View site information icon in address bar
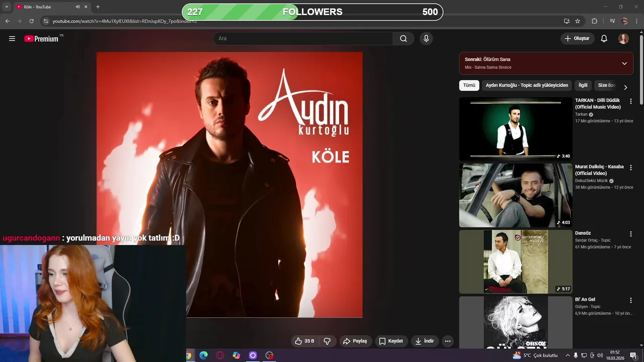Screen dimensions: 644x362 point(46,21)
